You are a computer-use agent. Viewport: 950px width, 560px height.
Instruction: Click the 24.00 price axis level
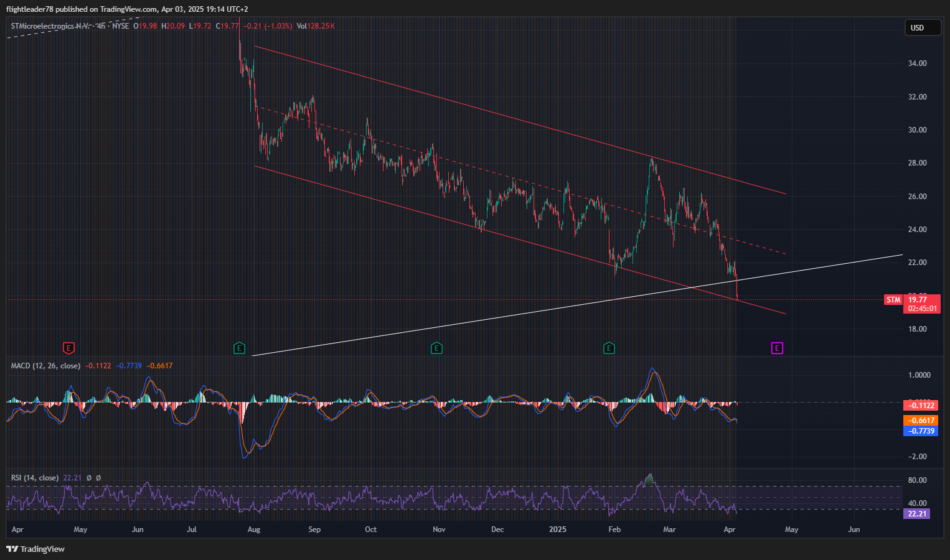918,230
